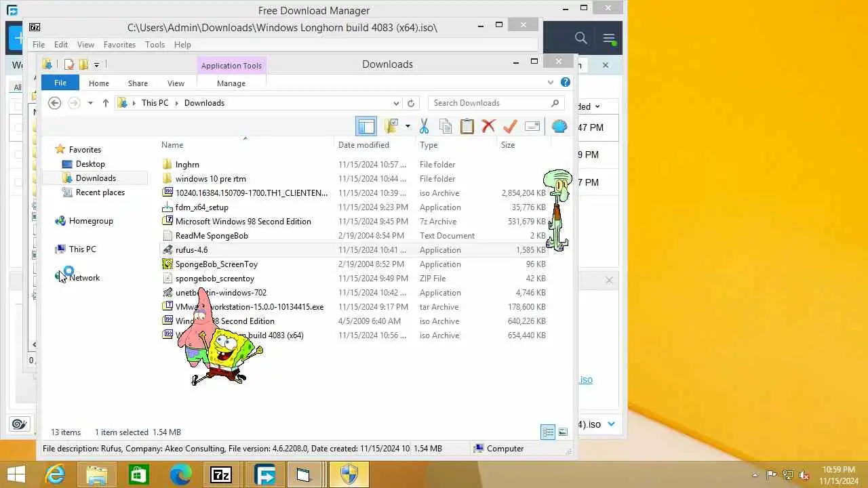Viewport: 868px width, 488px height.
Task: Expand the ribbon with the chevron
Action: [551, 83]
